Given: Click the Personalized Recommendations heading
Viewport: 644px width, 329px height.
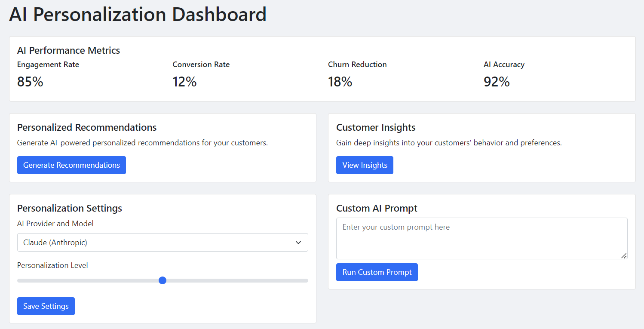Looking at the screenshot, I should click(x=87, y=127).
